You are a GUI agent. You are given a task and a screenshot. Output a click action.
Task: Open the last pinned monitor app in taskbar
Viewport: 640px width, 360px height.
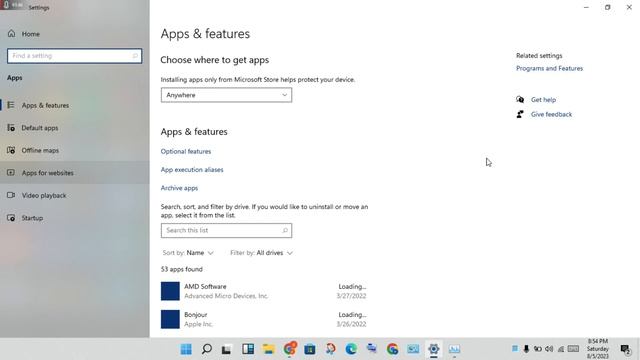(x=454, y=349)
